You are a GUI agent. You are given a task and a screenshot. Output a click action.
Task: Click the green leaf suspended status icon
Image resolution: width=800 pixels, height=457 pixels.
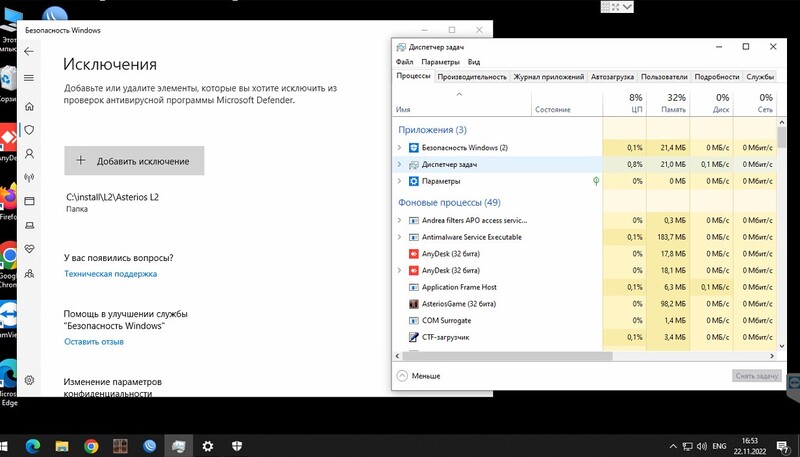tap(596, 181)
